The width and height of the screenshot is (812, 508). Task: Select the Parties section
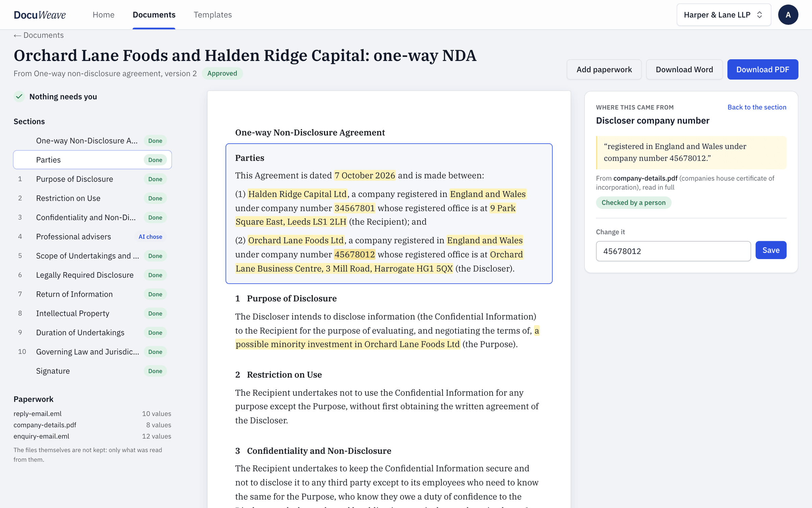(x=92, y=160)
